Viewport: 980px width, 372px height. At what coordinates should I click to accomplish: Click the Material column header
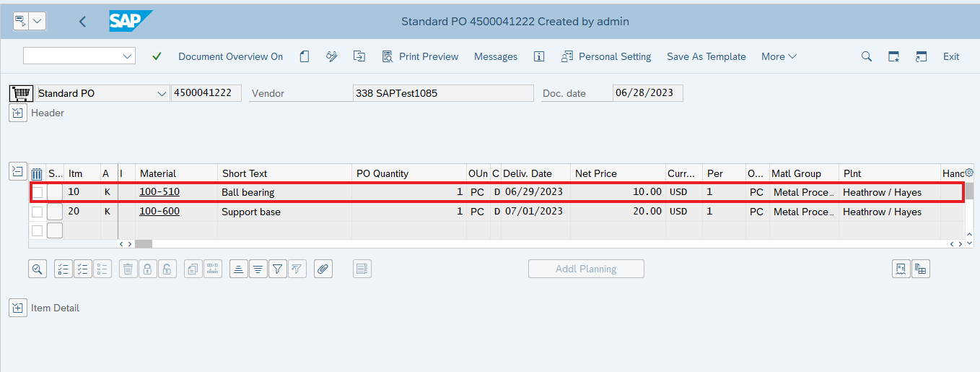pos(176,173)
